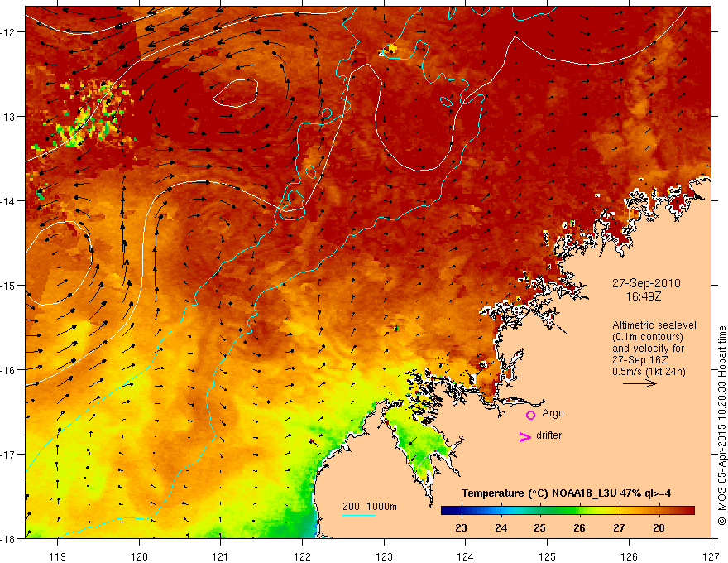The width and height of the screenshot is (728, 563).
Task: Click the 26 value on the color scale
Action: (579, 527)
